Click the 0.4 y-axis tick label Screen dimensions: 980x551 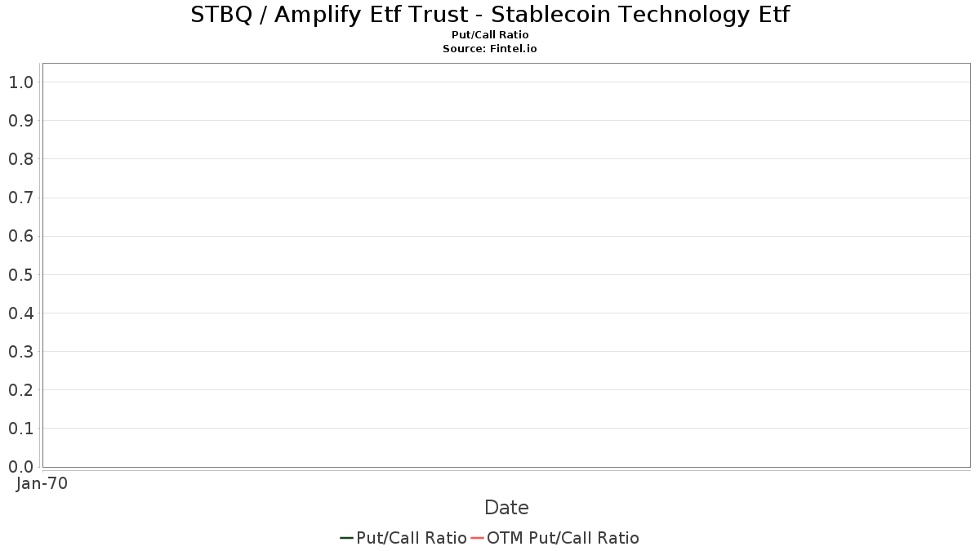pyautogui.click(x=20, y=313)
